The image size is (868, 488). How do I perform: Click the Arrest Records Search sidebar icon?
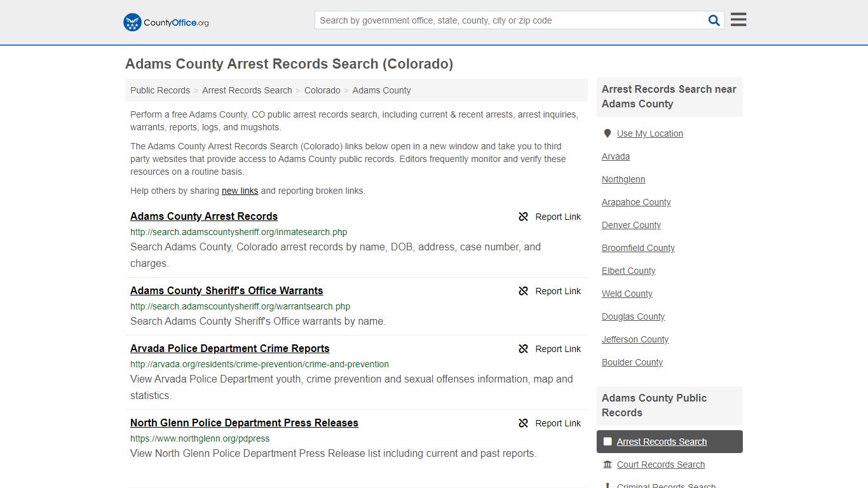[607, 442]
